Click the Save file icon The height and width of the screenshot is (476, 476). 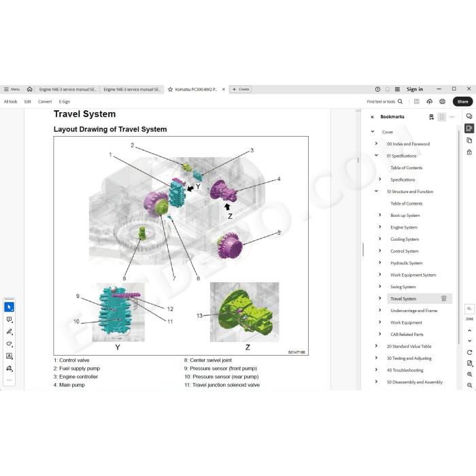(x=416, y=102)
